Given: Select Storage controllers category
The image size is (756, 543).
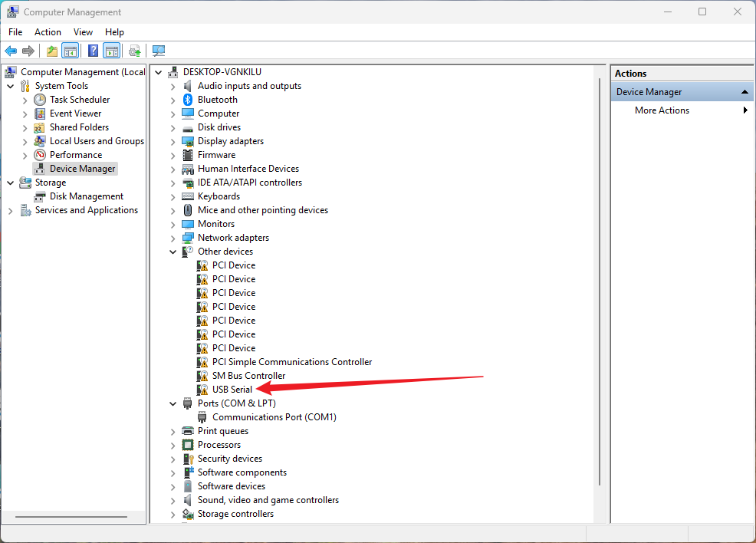Looking at the screenshot, I should (235, 514).
